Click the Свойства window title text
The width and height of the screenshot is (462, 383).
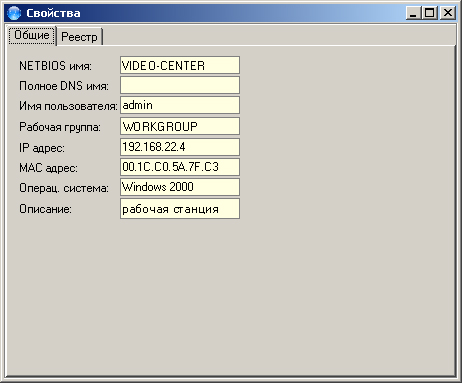coord(53,13)
